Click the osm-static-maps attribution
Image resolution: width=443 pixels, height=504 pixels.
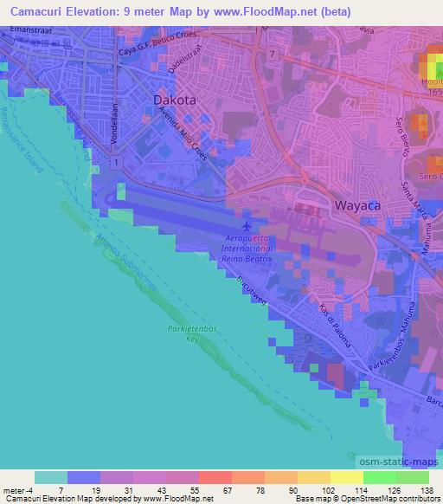(x=399, y=462)
